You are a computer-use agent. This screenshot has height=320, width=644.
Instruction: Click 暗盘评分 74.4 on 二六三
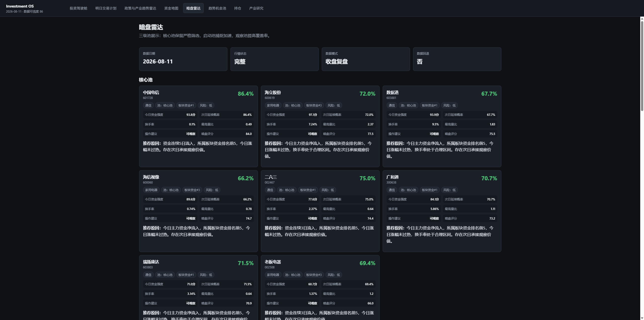348,219
